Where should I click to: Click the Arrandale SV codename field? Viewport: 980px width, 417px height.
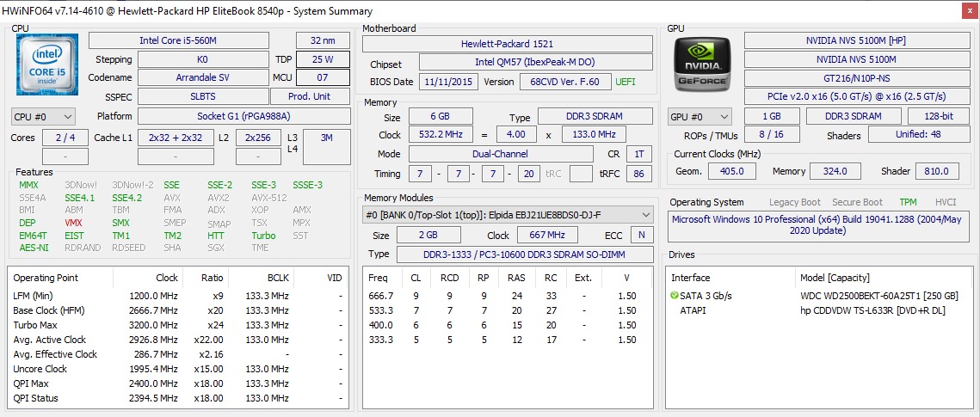pyautogui.click(x=202, y=77)
